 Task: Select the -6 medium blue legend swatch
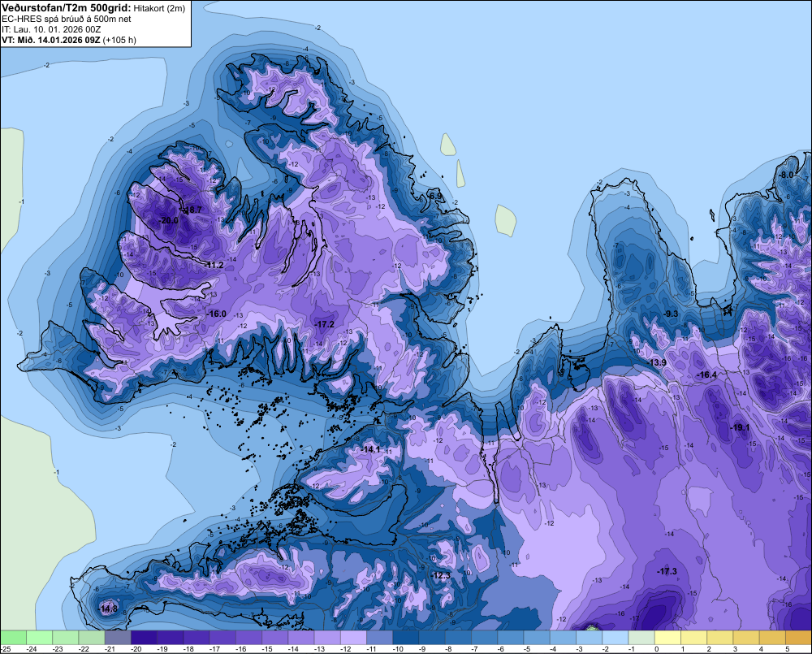tap(510, 637)
